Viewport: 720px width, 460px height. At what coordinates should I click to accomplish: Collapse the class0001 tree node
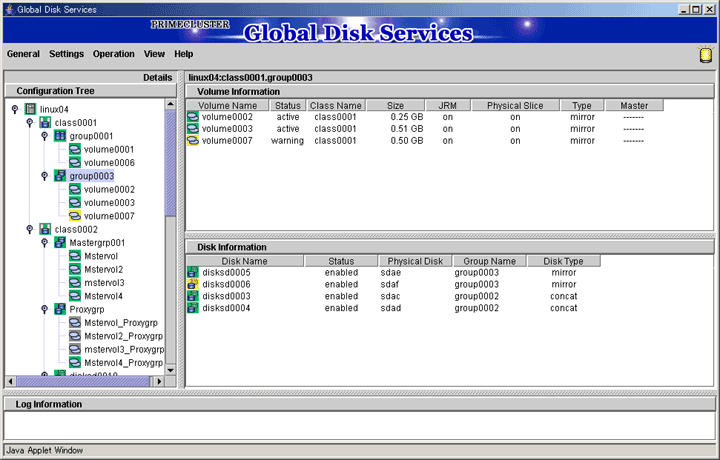29,123
